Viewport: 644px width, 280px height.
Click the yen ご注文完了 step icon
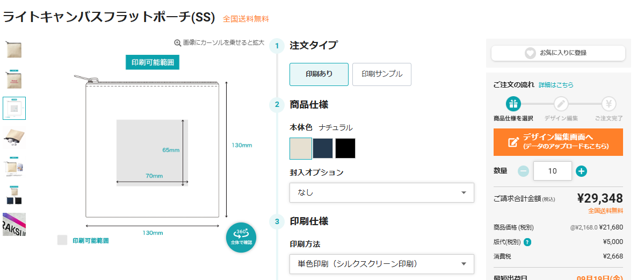coord(609,104)
